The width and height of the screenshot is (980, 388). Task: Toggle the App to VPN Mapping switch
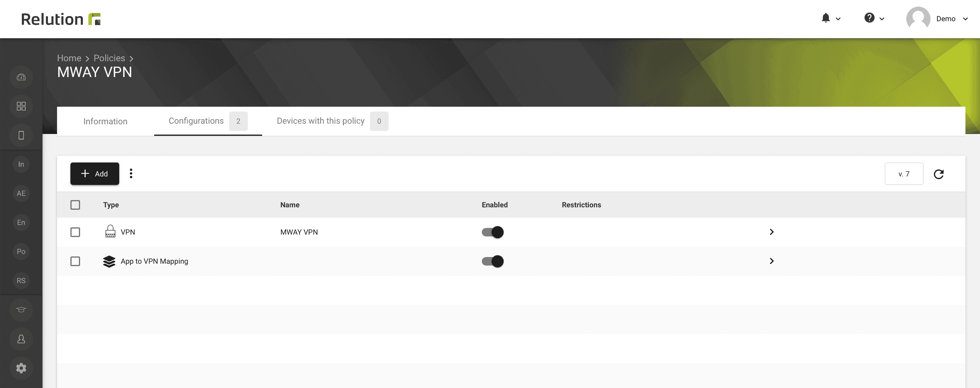tap(492, 261)
